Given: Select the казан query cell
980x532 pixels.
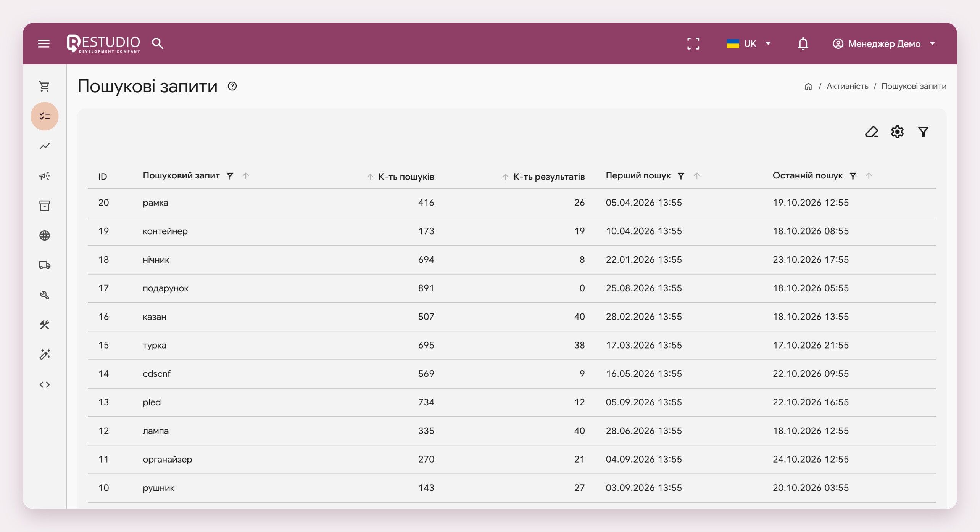Looking at the screenshot, I should tap(155, 317).
